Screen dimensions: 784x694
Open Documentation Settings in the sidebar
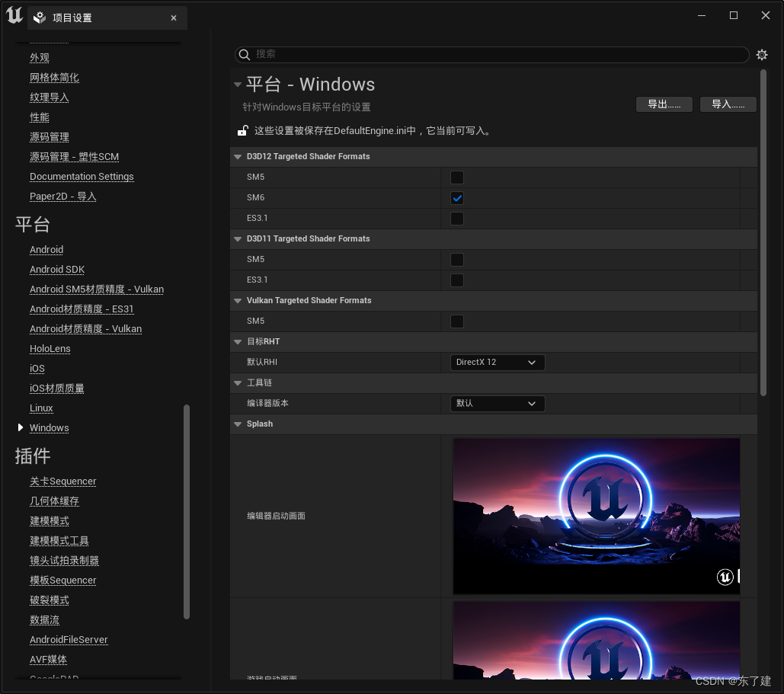[81, 176]
